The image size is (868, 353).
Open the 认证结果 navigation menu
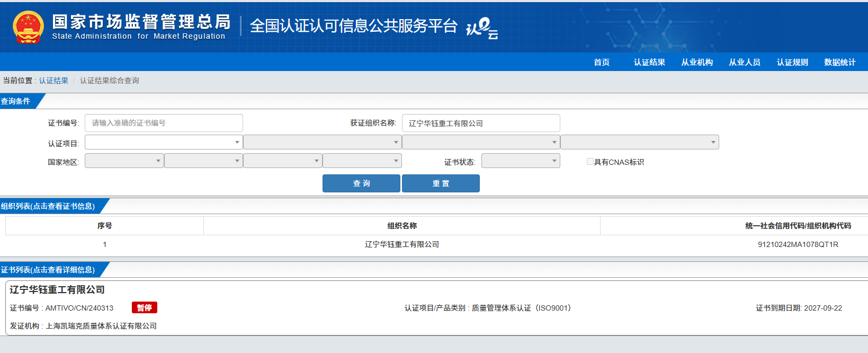click(649, 62)
